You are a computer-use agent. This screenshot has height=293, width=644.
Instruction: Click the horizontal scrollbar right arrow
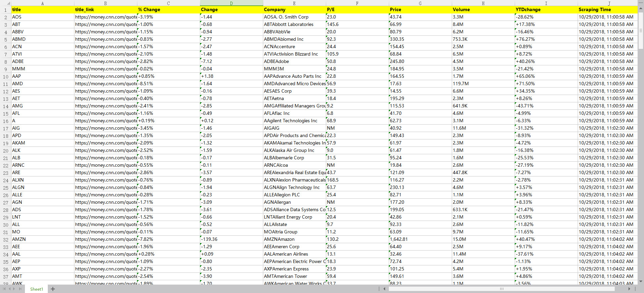point(629,289)
